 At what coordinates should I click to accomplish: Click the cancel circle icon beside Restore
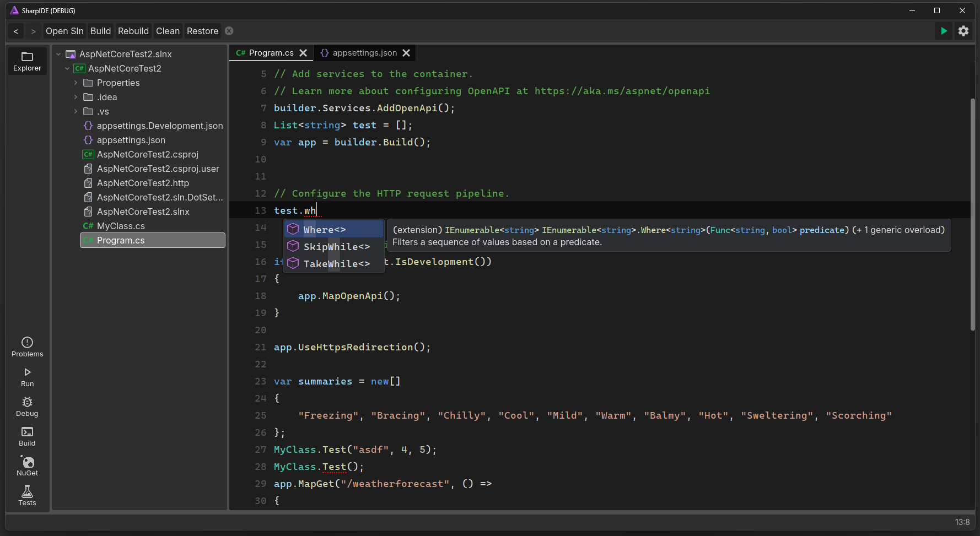[229, 31]
